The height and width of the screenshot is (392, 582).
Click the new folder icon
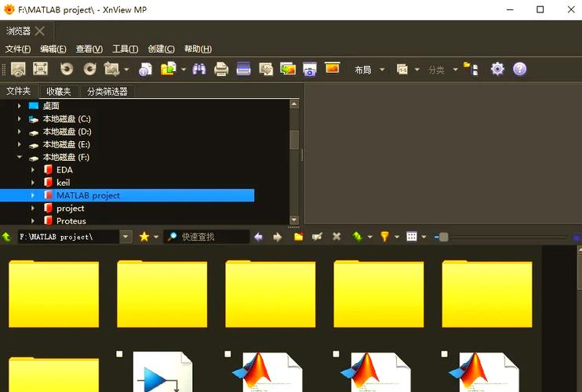[298, 236]
